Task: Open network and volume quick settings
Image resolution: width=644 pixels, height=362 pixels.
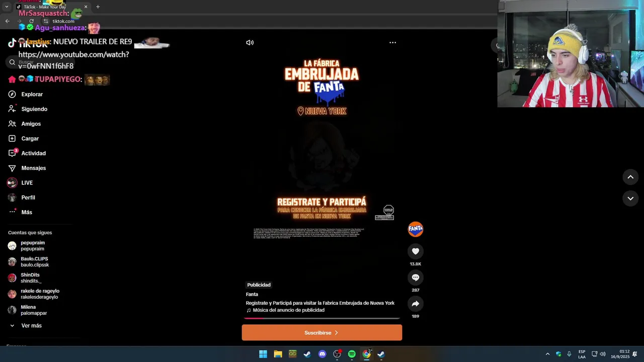Action: tap(598, 354)
